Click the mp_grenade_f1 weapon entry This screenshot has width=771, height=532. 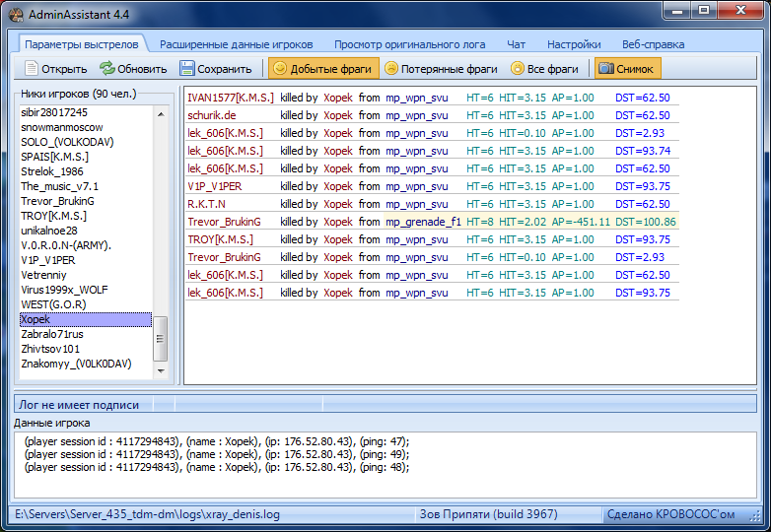(x=423, y=222)
